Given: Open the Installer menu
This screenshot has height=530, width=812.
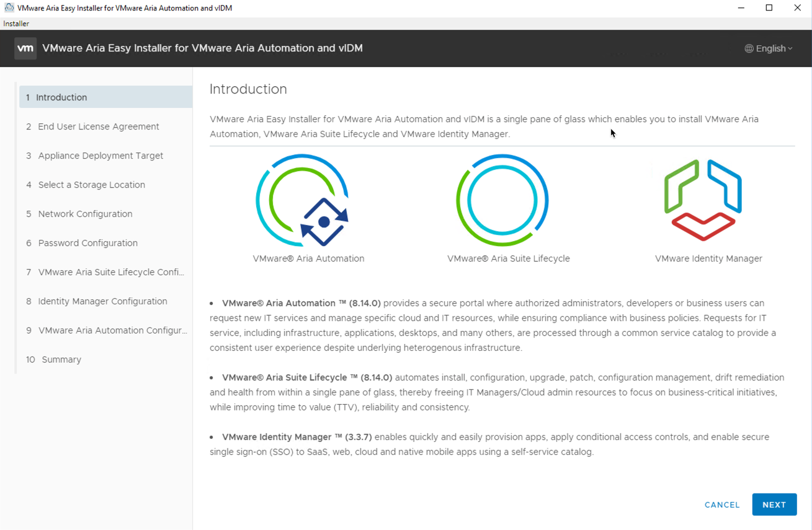Looking at the screenshot, I should pos(16,24).
